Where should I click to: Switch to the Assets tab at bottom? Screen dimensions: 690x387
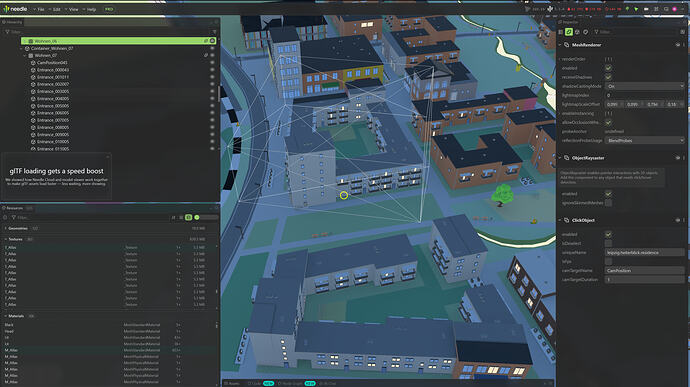pyautogui.click(x=231, y=383)
